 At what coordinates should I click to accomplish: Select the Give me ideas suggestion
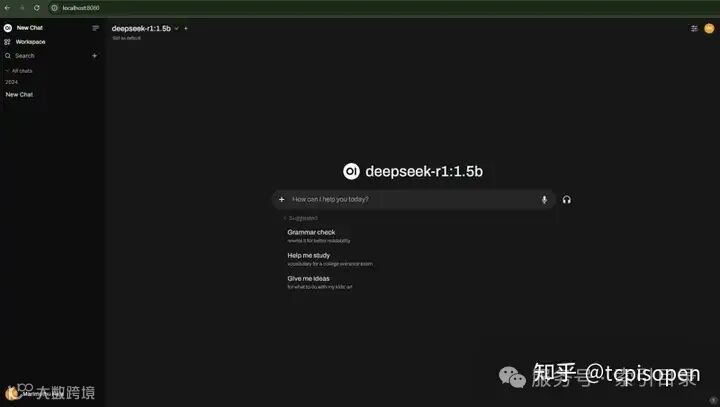[x=320, y=282]
